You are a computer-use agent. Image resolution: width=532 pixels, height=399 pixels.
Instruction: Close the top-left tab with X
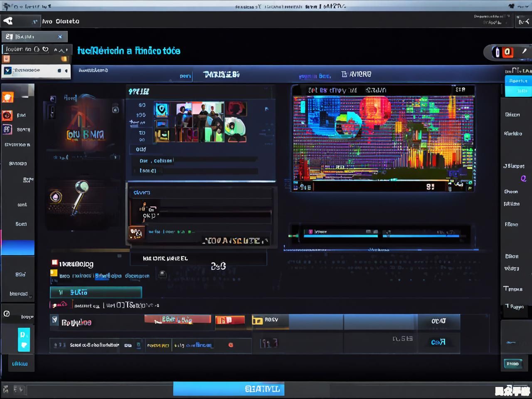point(60,37)
